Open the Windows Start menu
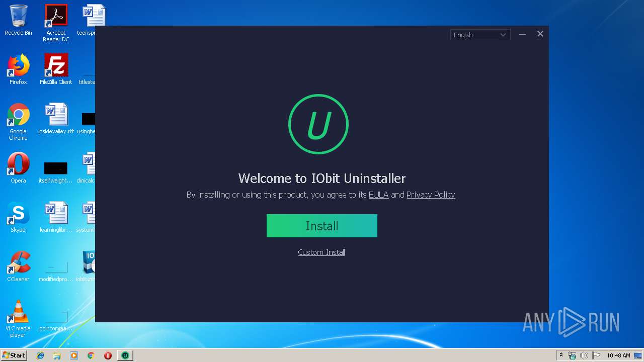The width and height of the screenshot is (644, 362). (14, 355)
